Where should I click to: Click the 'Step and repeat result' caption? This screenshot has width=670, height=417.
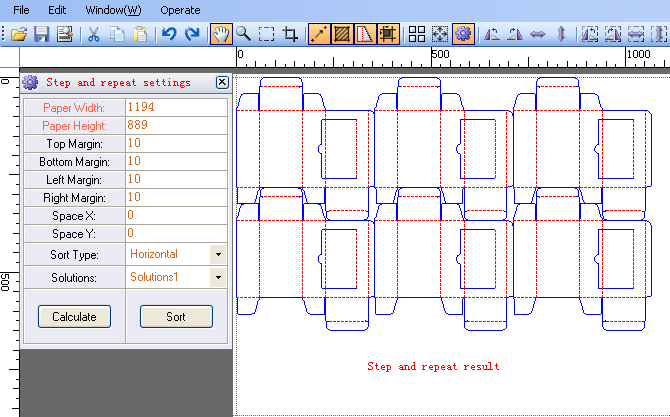[x=433, y=366]
